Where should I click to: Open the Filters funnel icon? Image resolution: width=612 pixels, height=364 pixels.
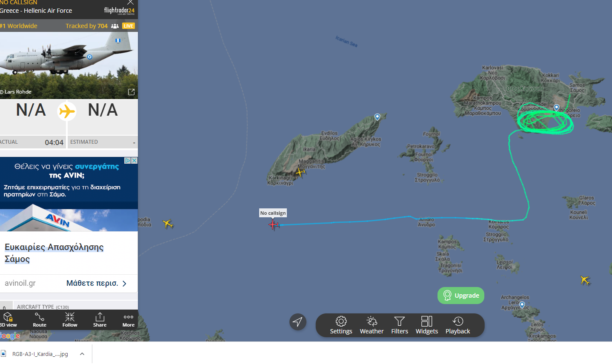coord(400,325)
